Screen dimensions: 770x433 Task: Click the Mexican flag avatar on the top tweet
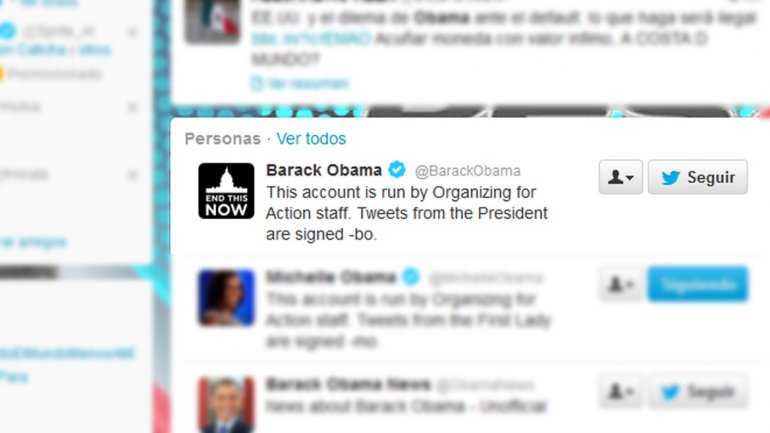(x=213, y=20)
